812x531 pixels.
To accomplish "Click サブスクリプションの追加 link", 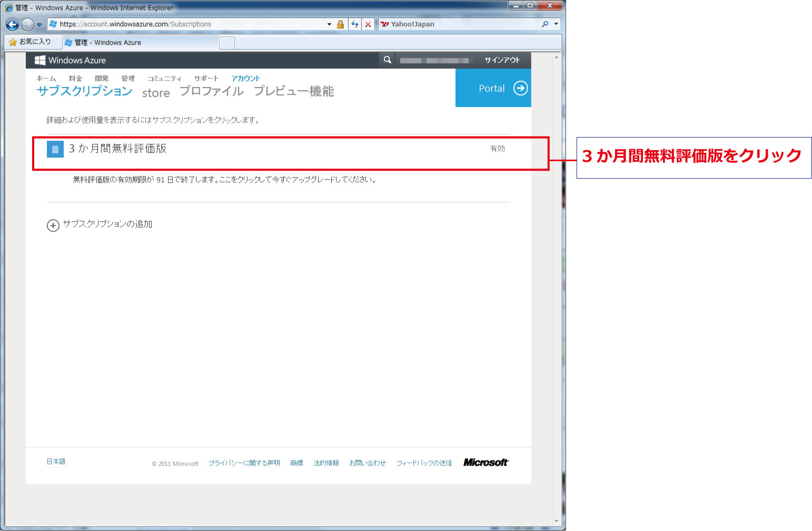I will pyautogui.click(x=107, y=224).
